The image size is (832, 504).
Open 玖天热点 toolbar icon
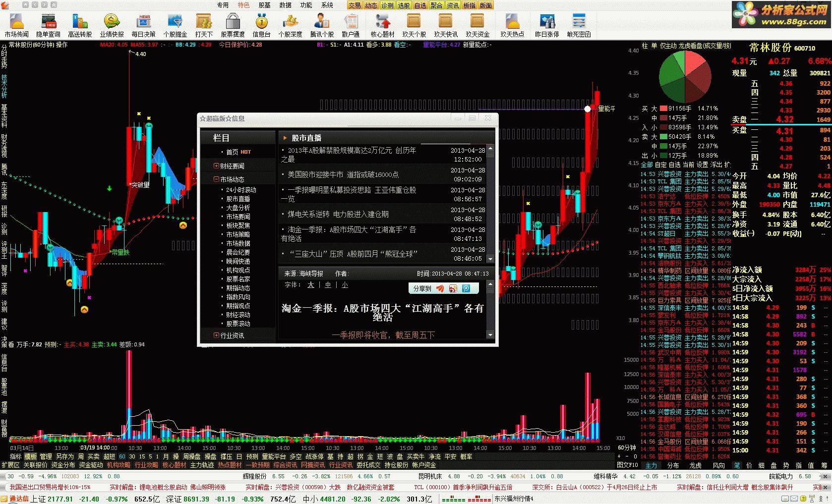point(512,25)
